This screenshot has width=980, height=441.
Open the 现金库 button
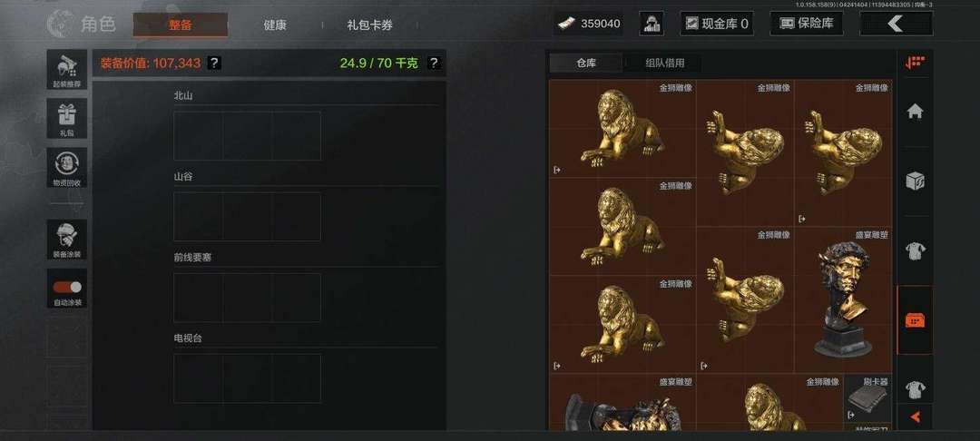point(716,24)
